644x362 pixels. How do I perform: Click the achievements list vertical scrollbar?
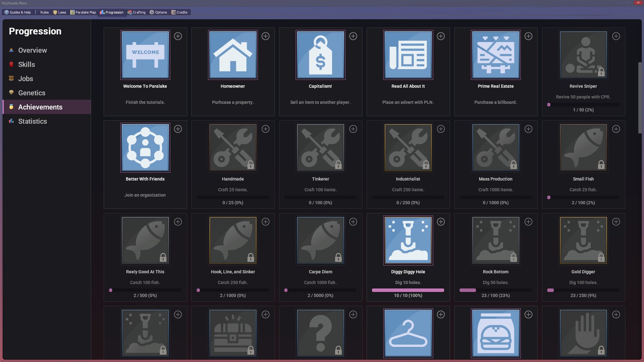point(640,98)
